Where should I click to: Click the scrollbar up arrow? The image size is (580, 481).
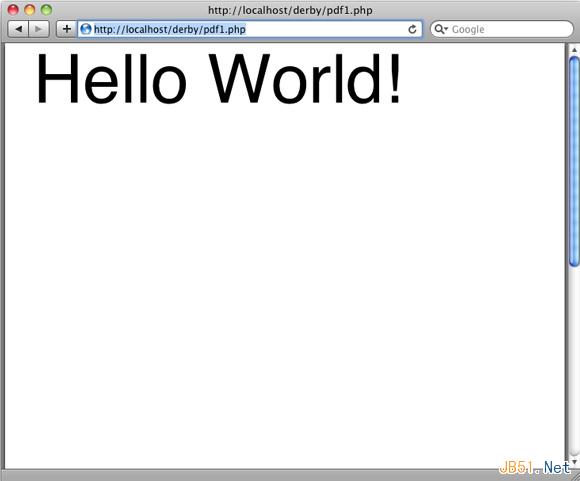tap(574, 50)
